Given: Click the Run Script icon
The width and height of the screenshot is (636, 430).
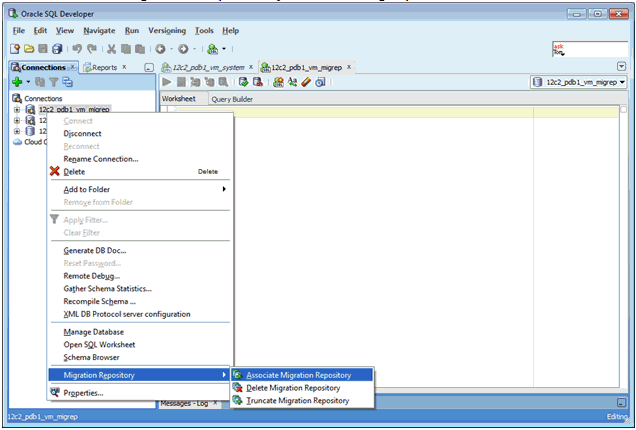Looking at the screenshot, I should click(x=181, y=82).
